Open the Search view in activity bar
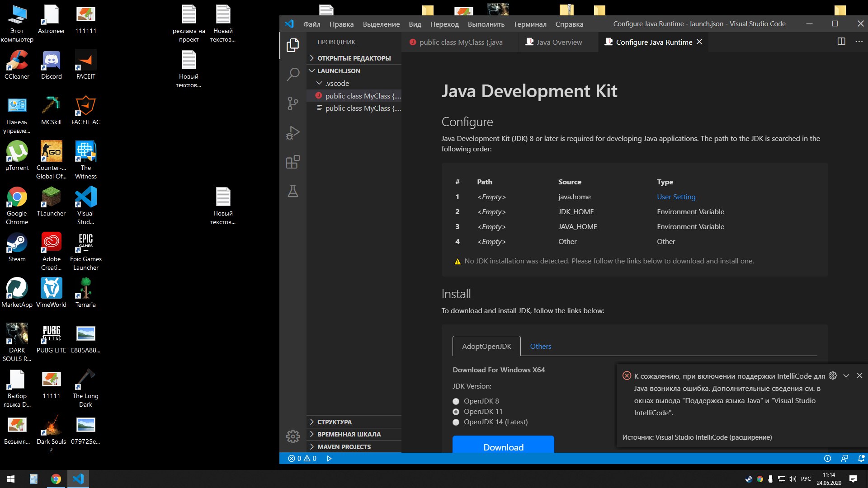 293,74
